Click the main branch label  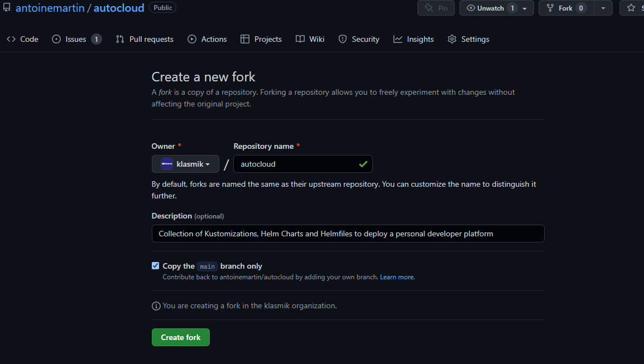pos(207,266)
